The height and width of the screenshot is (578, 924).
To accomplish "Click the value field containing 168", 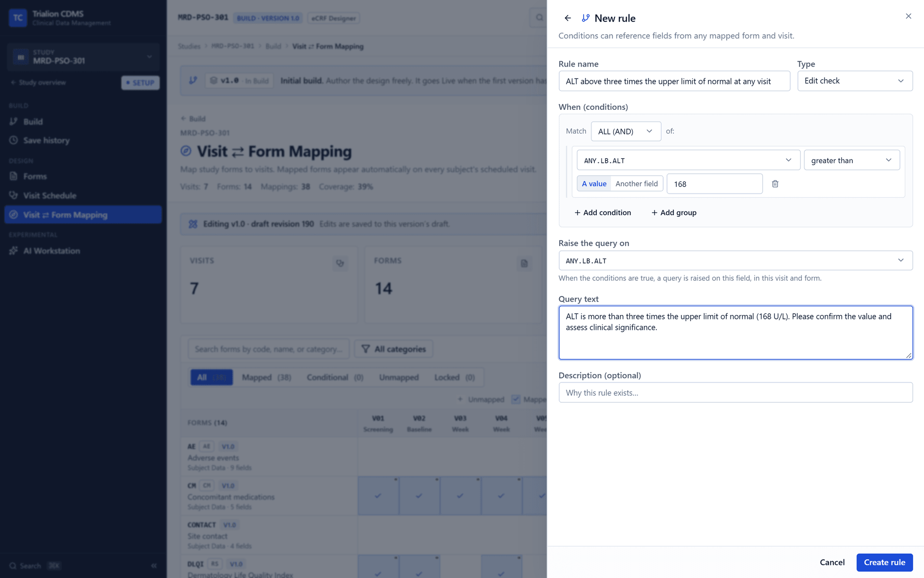I will (x=715, y=184).
